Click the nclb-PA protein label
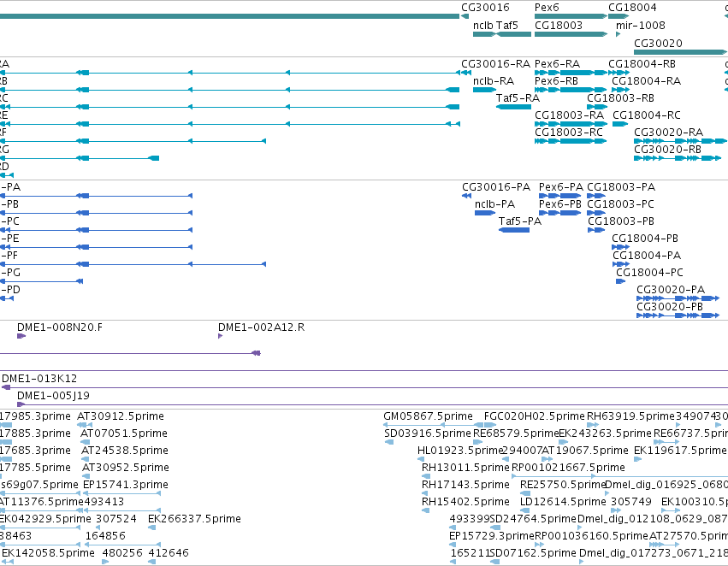This screenshot has width=728, height=566. (x=495, y=204)
